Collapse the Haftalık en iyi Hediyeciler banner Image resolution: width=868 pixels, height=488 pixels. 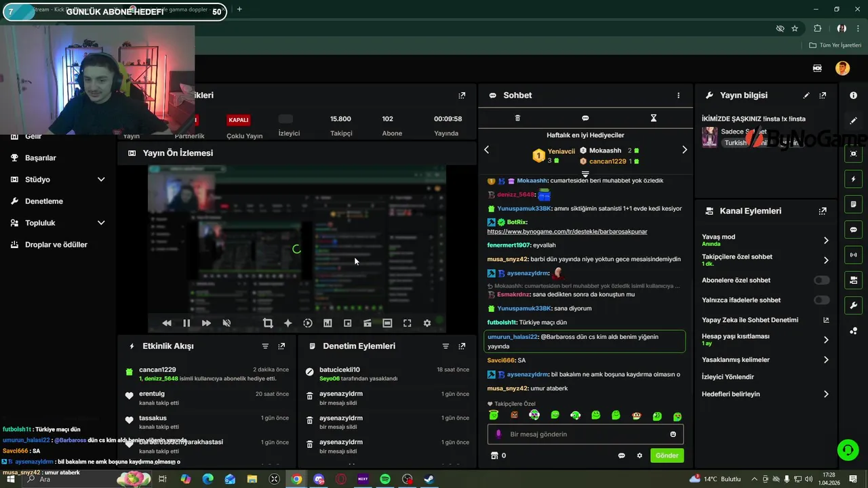point(585,174)
